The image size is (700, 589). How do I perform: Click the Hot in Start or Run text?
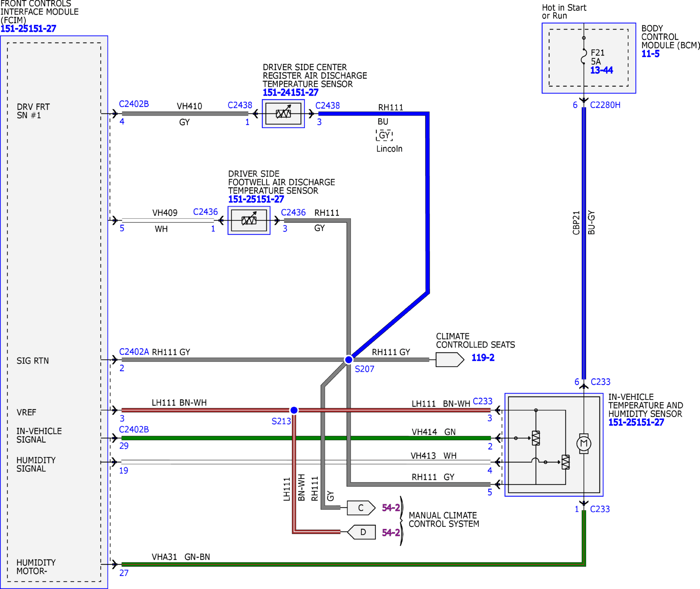click(564, 12)
